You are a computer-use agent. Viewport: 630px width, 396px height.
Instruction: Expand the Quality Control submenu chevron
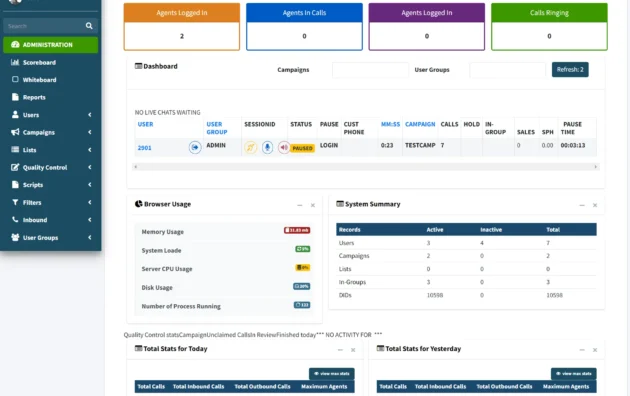click(90, 167)
